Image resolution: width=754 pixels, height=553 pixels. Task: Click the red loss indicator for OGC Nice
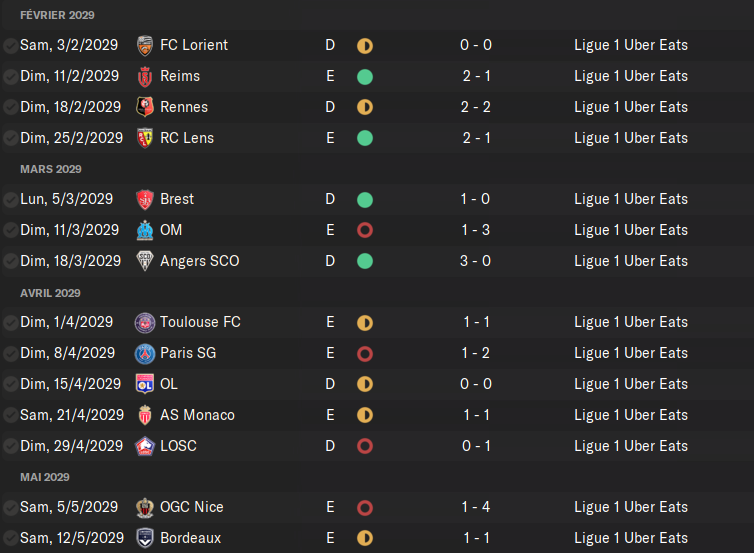(365, 508)
